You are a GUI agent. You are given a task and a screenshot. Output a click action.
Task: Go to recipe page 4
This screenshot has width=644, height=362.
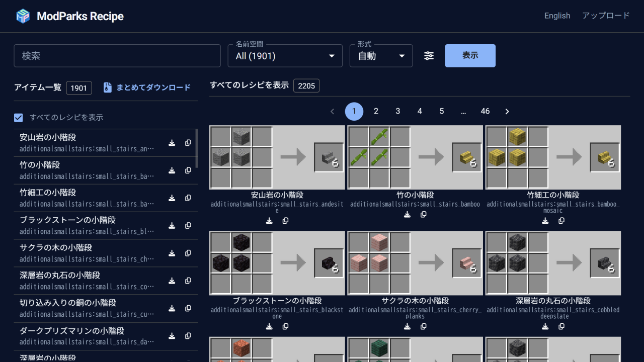(x=420, y=112)
